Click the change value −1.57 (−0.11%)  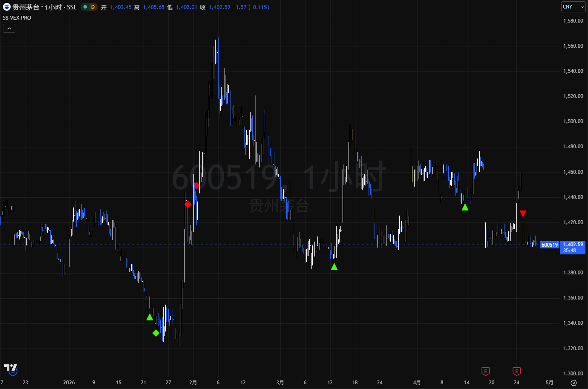(x=251, y=7)
